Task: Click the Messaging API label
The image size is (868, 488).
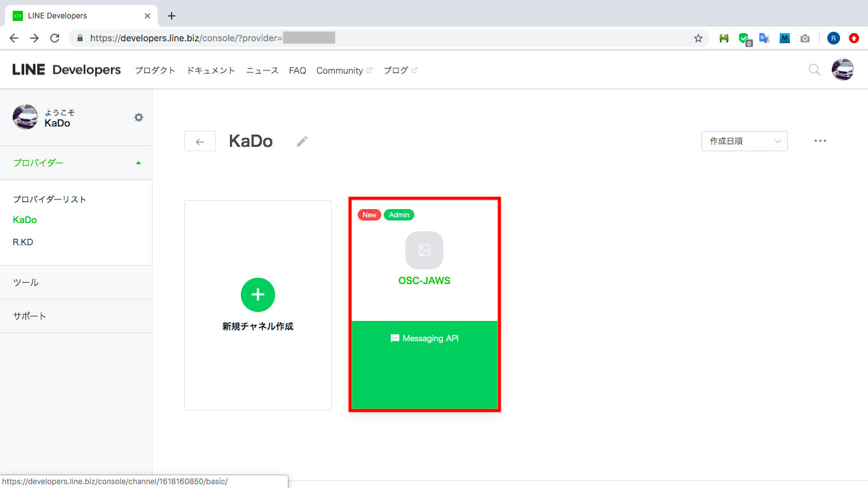Action: (x=424, y=339)
